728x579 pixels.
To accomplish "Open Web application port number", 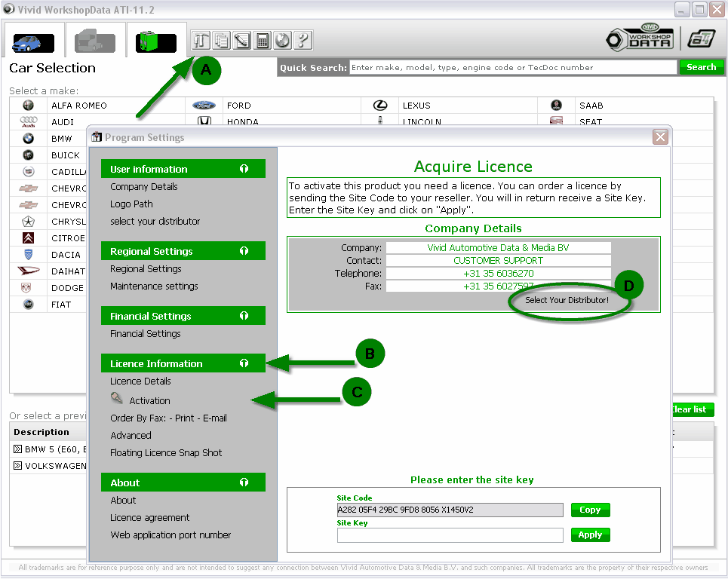I will [x=170, y=535].
